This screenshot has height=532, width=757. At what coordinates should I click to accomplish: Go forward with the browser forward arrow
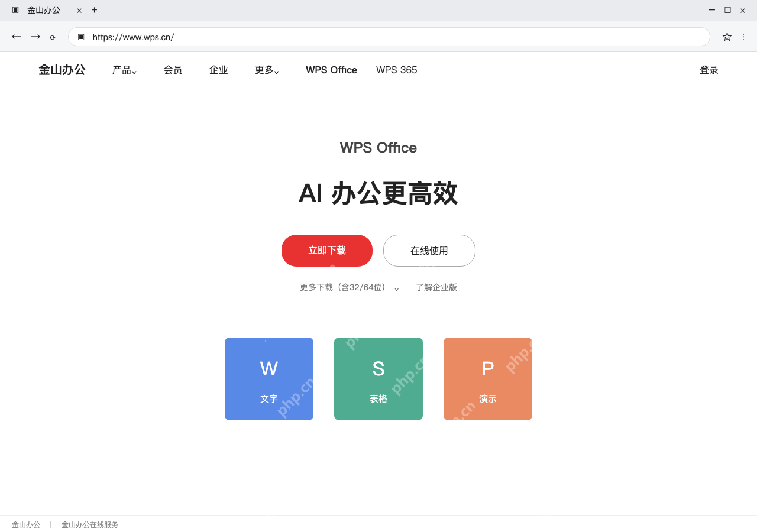coord(35,37)
